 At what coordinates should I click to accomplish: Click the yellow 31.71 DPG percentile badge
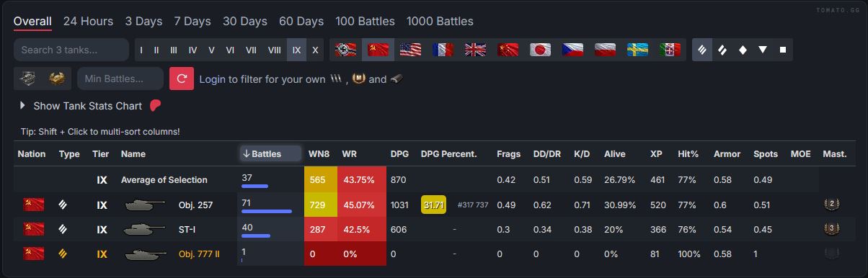433,205
